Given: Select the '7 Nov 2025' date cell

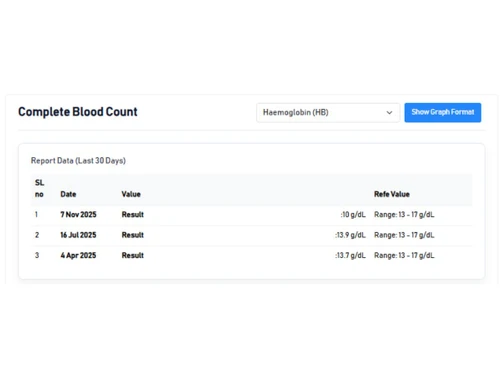Looking at the screenshot, I should click(78, 215).
